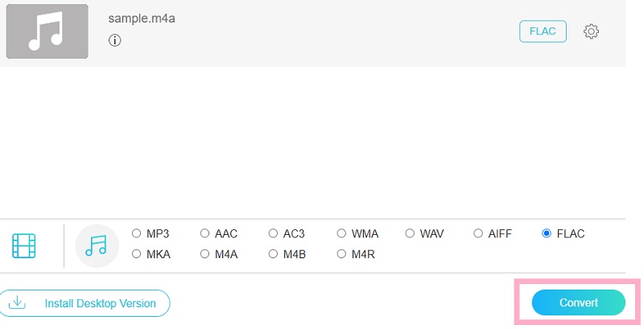Screen dimensions: 644x329
Task: Select WMA audio format
Action: pos(341,234)
